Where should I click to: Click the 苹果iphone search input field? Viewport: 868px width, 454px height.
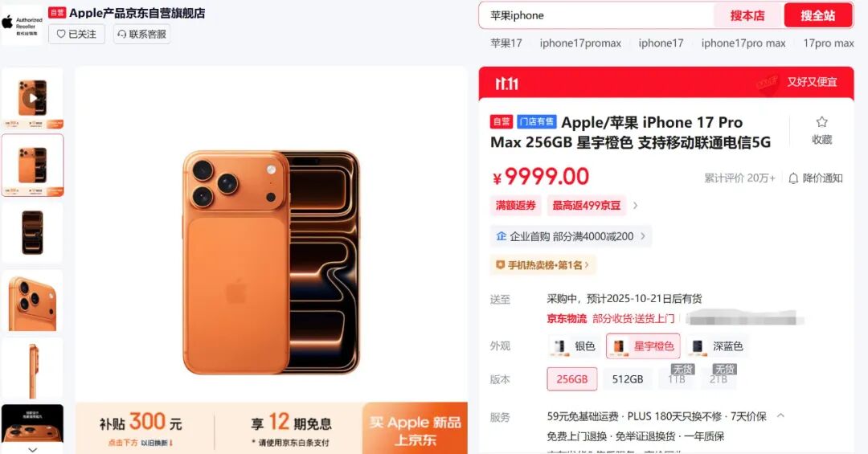[596, 15]
